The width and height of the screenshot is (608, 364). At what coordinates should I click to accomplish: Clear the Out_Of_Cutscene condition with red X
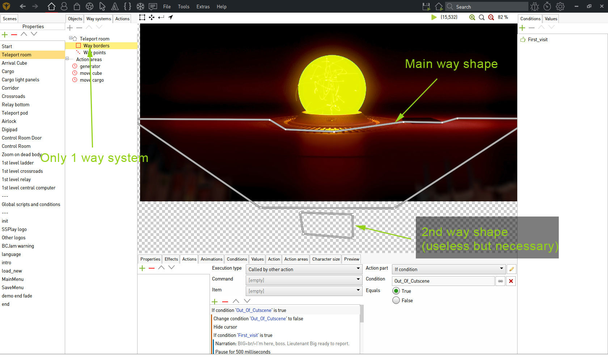point(511,281)
